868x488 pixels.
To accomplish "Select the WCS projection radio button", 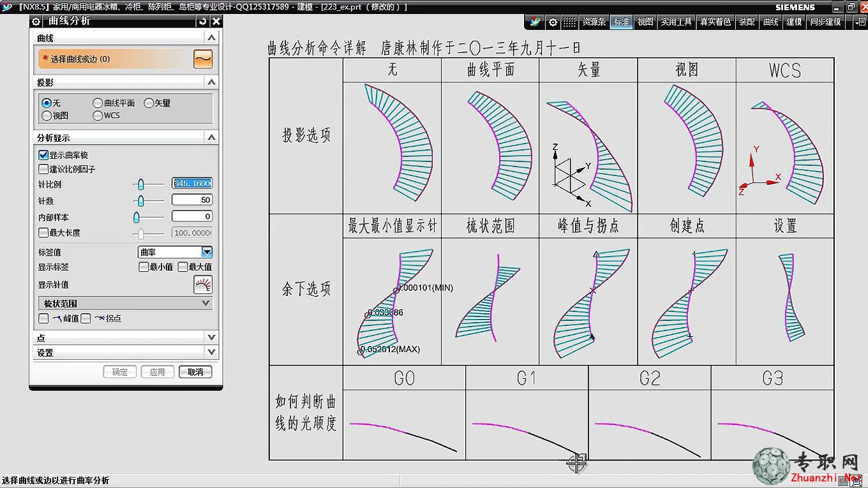I will (98, 115).
